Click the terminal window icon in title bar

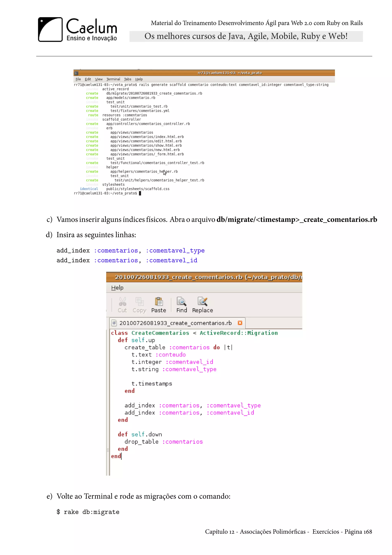pos(76,73)
